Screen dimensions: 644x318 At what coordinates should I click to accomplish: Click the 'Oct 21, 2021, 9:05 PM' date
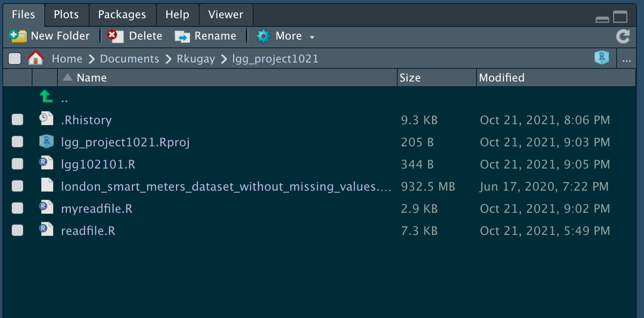(x=545, y=164)
